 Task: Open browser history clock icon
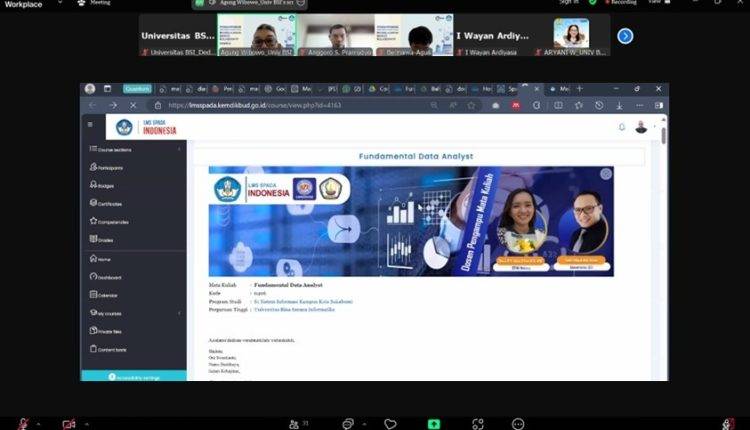[599, 105]
